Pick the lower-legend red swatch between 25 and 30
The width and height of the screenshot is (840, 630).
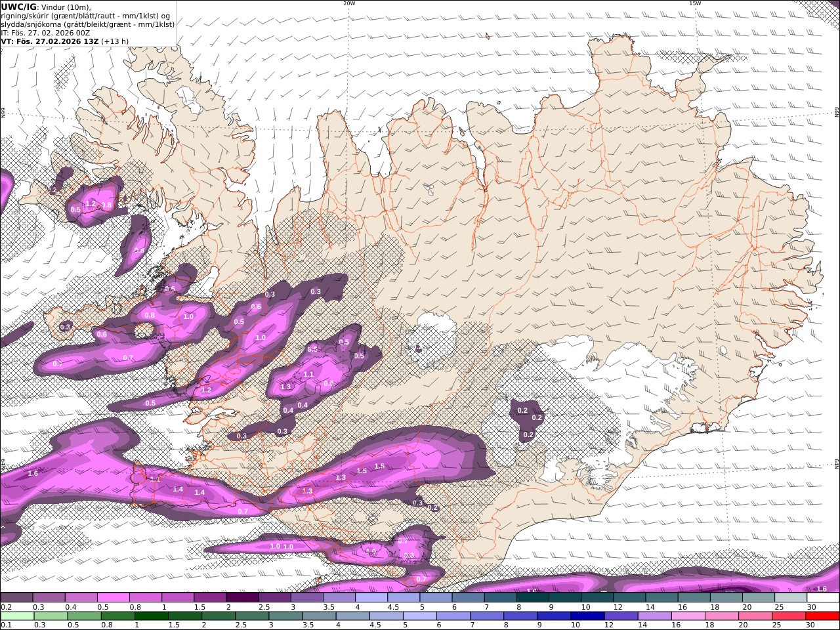click(x=788, y=616)
